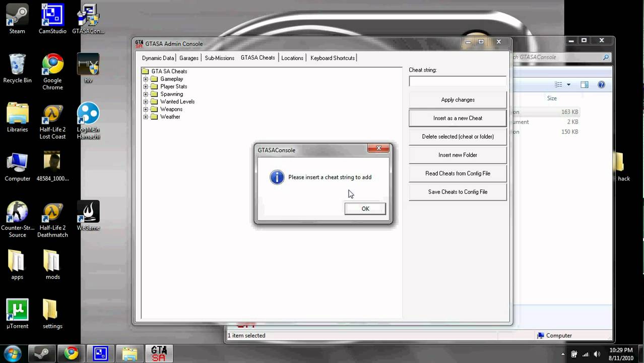The width and height of the screenshot is (644, 363).
Task: Expand the Weapons folder node
Action: (146, 109)
